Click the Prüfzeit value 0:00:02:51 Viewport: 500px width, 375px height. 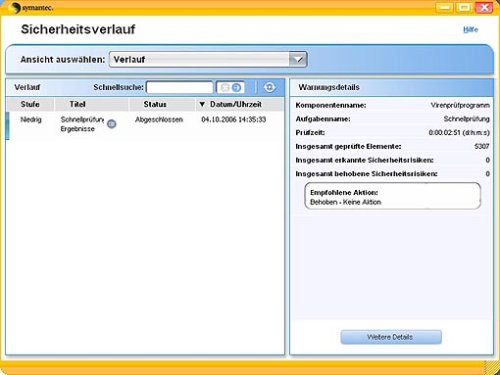[459, 133]
